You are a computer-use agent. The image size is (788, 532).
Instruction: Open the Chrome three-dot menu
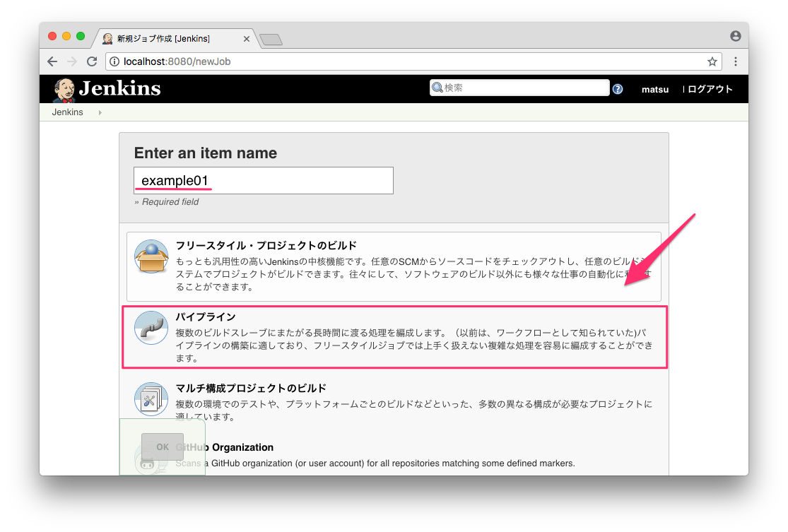[x=736, y=61]
